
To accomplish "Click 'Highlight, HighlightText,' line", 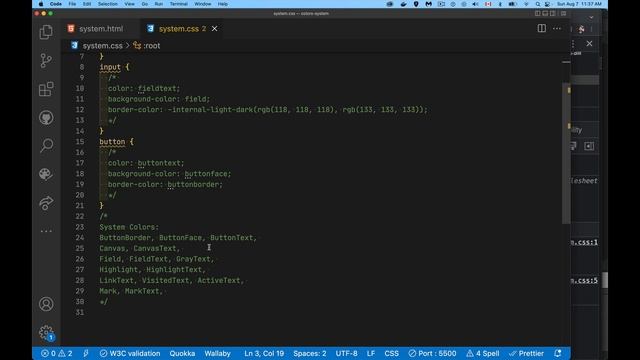I will click(x=153, y=270).
